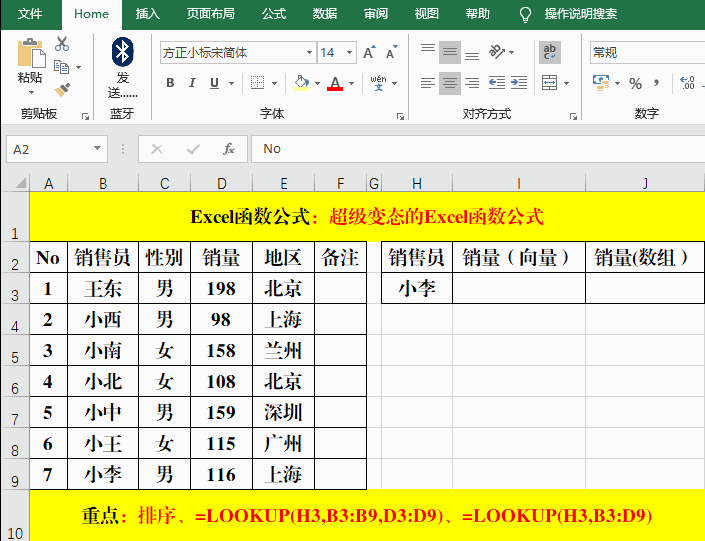Click the Paste clipboard icon
The image size is (705, 541).
(30, 54)
